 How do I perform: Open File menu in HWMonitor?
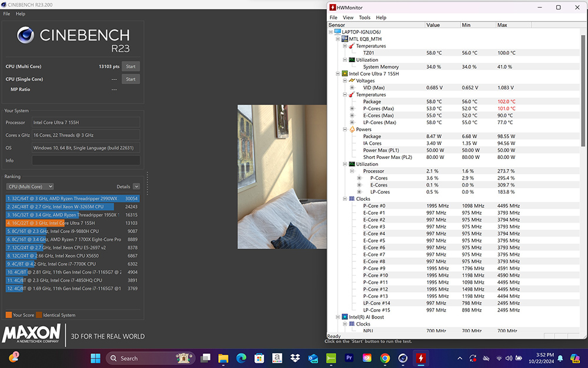point(333,18)
